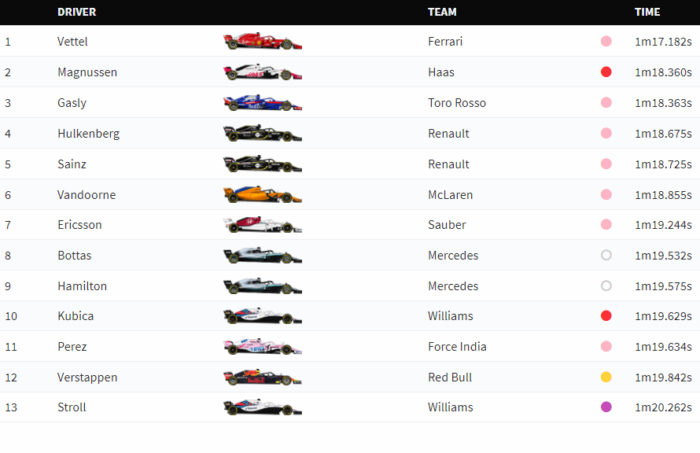Click Sainz's lap time 1m18.725s

[x=663, y=164]
